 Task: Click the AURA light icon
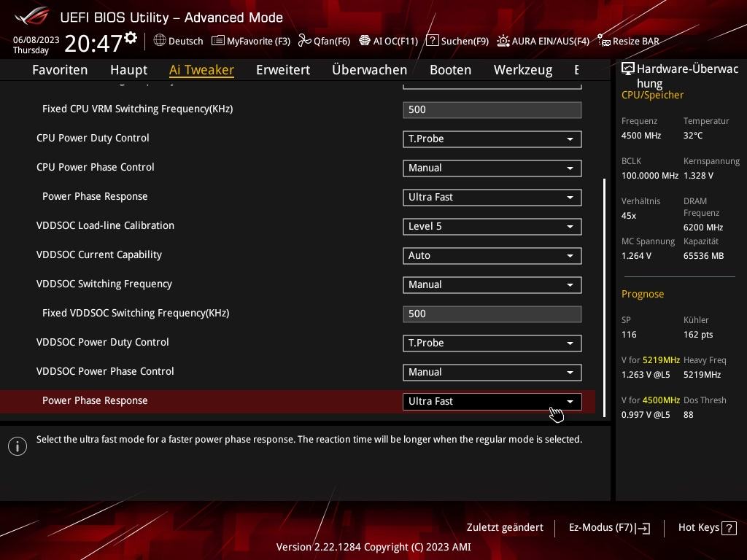pos(503,41)
